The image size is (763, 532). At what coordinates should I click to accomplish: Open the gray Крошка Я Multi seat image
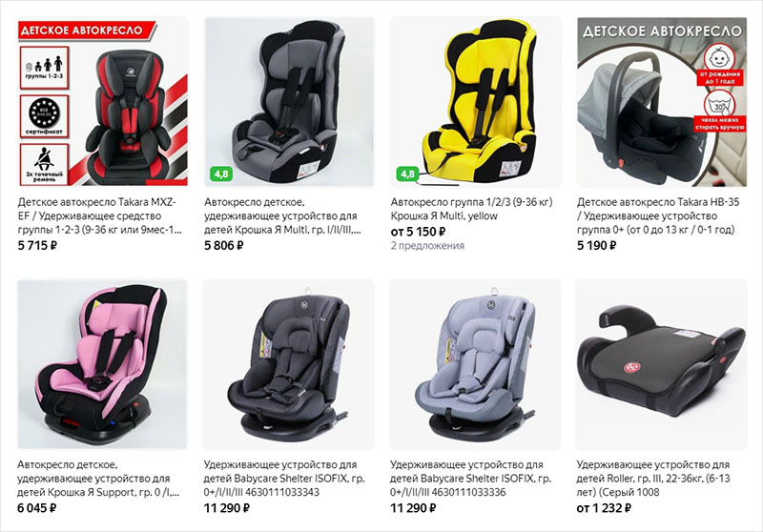[x=289, y=102]
